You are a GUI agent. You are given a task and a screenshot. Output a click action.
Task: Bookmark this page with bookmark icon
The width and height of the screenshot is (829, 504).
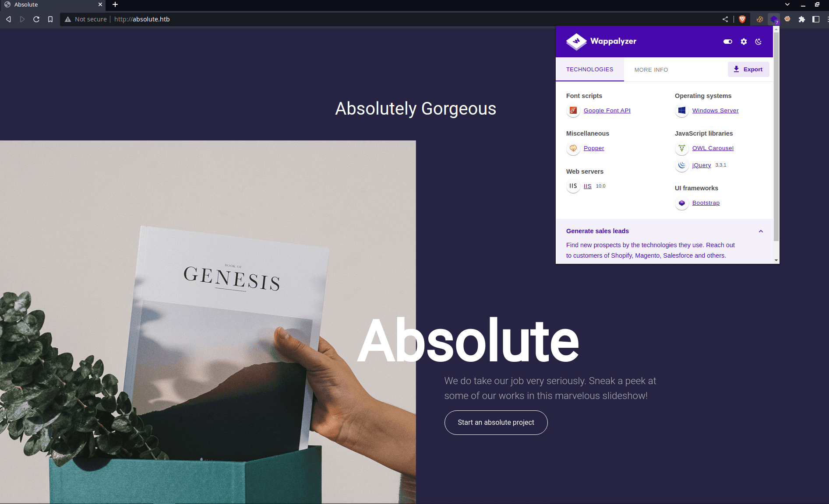pyautogui.click(x=50, y=19)
